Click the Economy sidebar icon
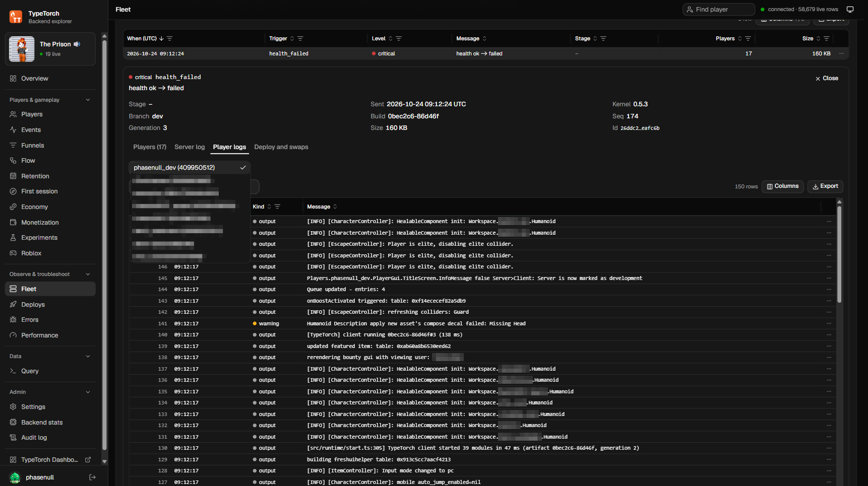868x486 pixels. [x=13, y=207]
